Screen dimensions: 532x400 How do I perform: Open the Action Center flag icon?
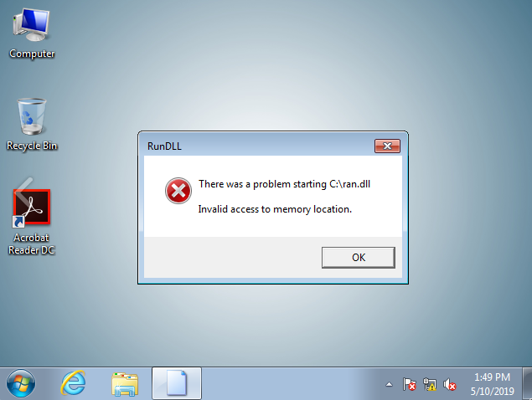[x=409, y=384]
